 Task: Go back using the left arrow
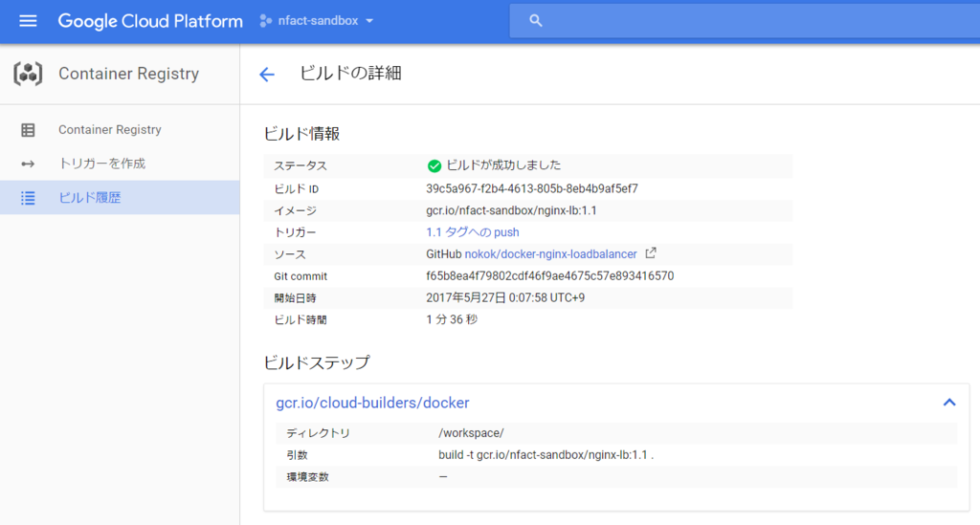pos(267,75)
